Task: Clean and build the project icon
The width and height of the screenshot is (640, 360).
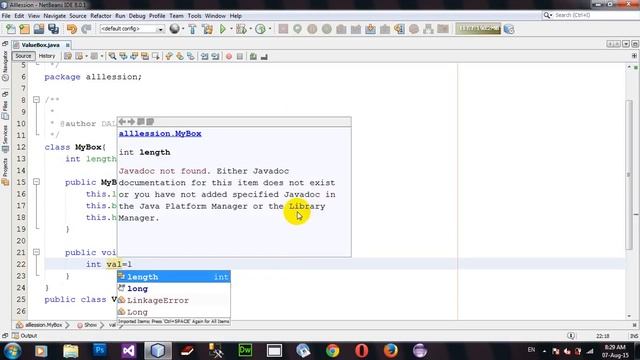Action: 207,29
